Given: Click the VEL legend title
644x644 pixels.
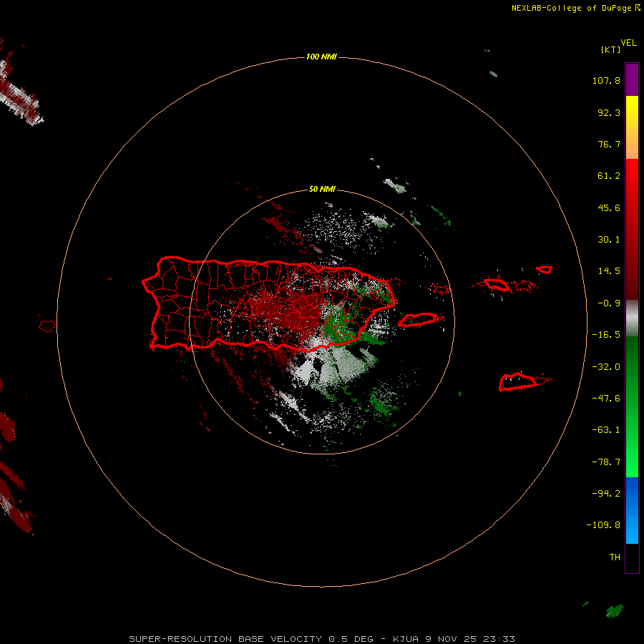Looking at the screenshot, I should pyautogui.click(x=628, y=43).
